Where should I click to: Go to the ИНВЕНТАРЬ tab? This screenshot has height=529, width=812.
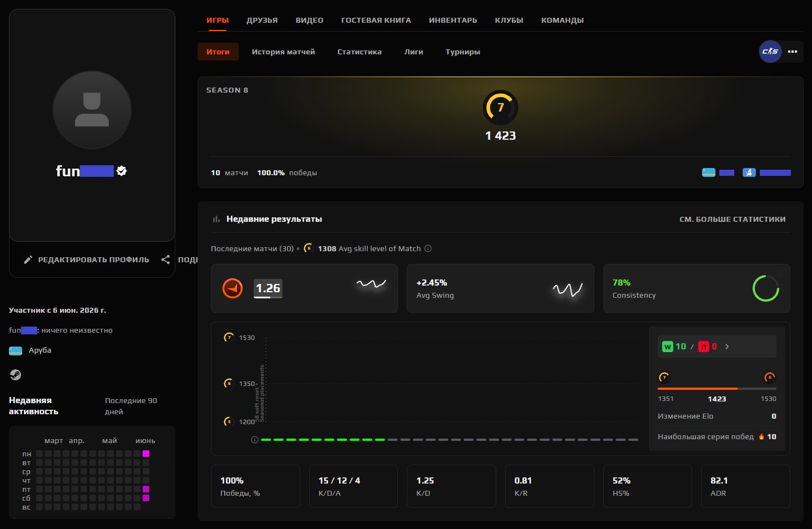coord(453,20)
